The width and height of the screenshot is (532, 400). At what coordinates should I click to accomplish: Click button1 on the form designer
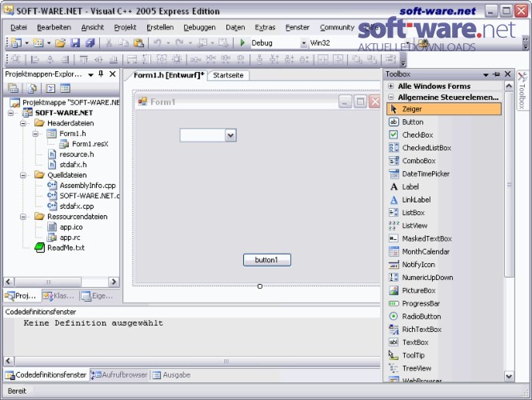(267, 260)
